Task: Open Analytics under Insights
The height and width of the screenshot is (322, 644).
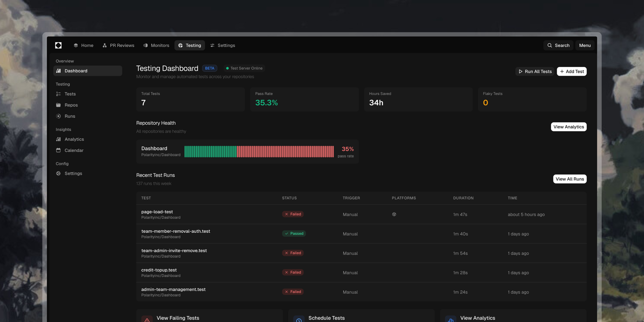Action: [74, 139]
